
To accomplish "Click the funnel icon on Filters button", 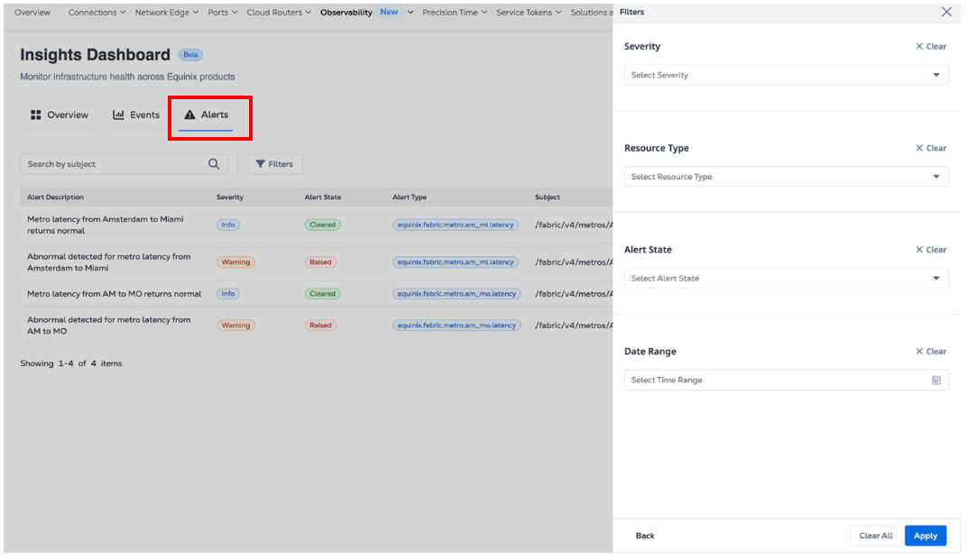I will (261, 164).
